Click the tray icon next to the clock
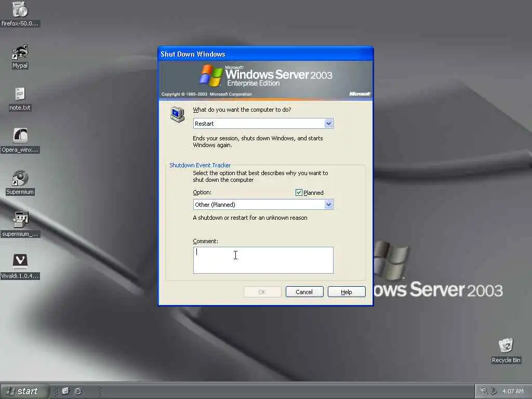 (x=494, y=391)
